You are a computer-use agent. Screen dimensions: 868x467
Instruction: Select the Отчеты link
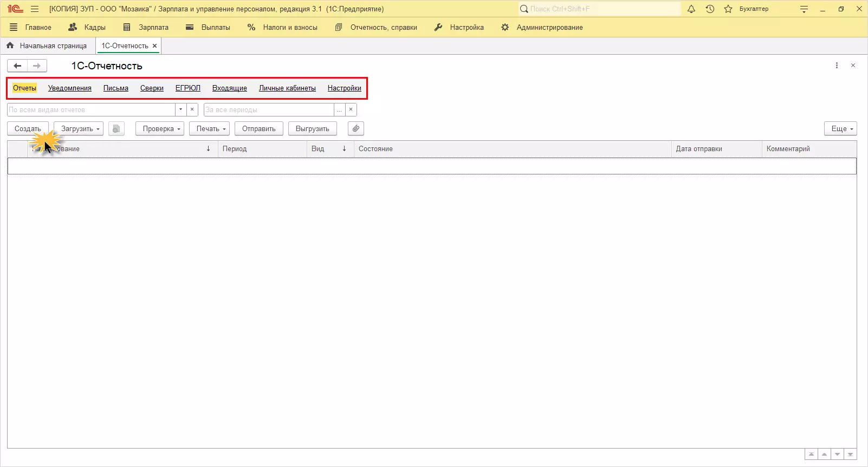click(25, 88)
